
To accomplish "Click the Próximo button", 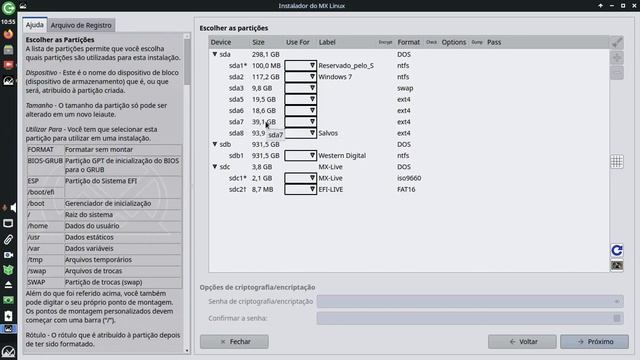I will tap(594, 342).
